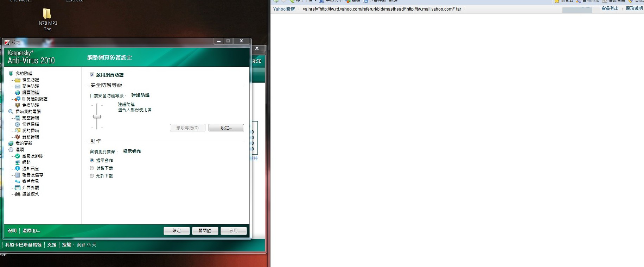Image resolution: width=644 pixels, height=267 pixels.
Task: Open 服務說明 link in browser
Action: (x=634, y=8)
